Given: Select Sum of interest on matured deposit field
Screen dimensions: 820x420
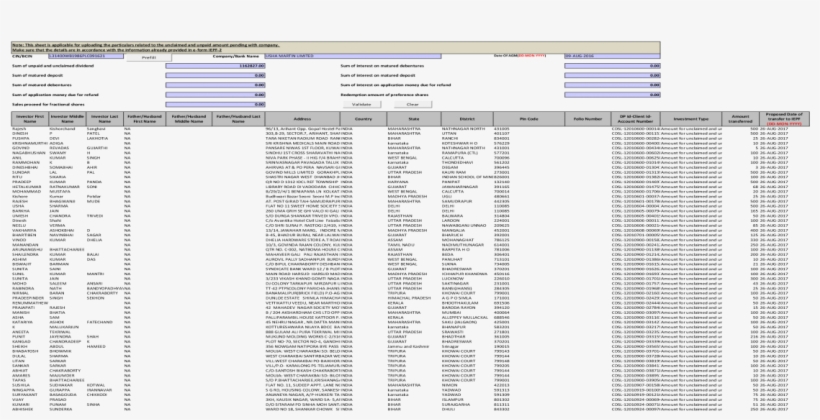Looking at the screenshot, I should (x=612, y=75).
